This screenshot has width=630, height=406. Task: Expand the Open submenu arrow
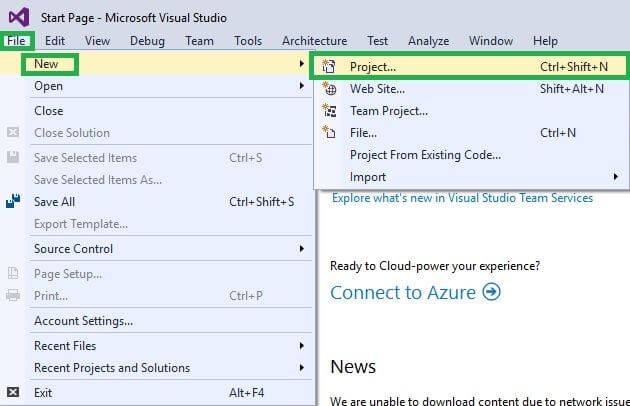(301, 86)
